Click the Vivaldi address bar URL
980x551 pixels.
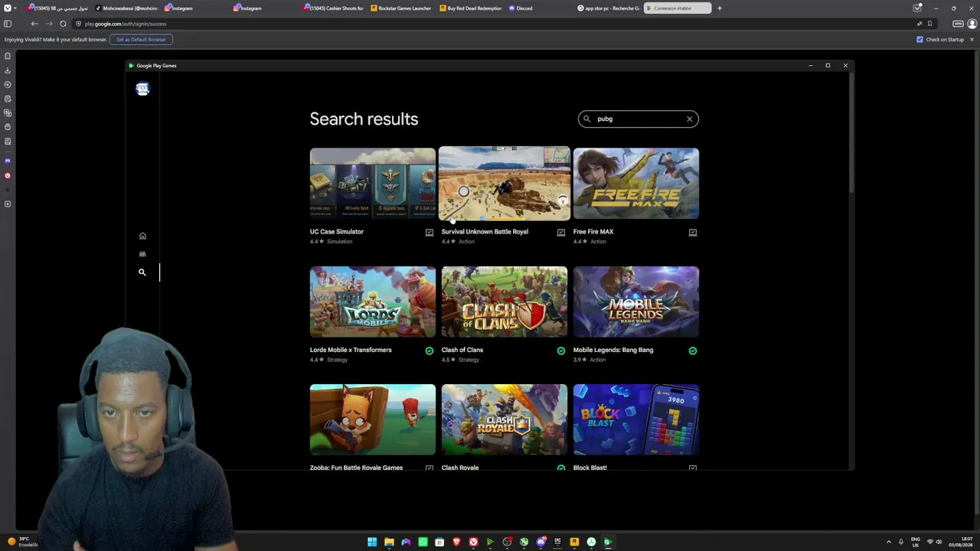(x=126, y=24)
